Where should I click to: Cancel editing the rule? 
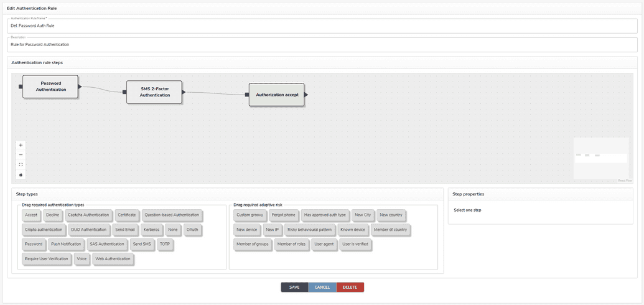pos(322,287)
